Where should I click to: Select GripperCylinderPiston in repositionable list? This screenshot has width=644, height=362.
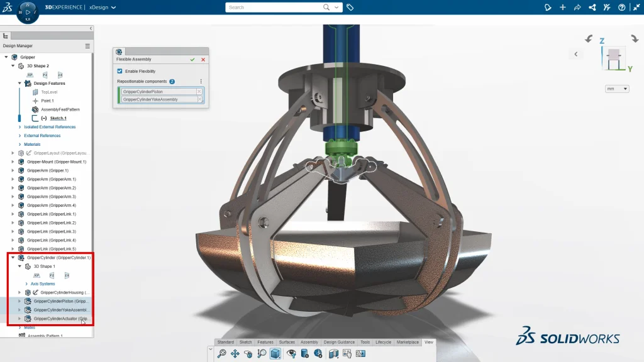click(159, 92)
